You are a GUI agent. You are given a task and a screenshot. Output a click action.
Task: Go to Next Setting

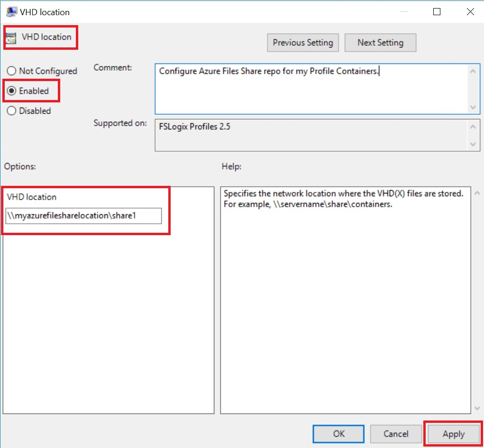point(380,43)
